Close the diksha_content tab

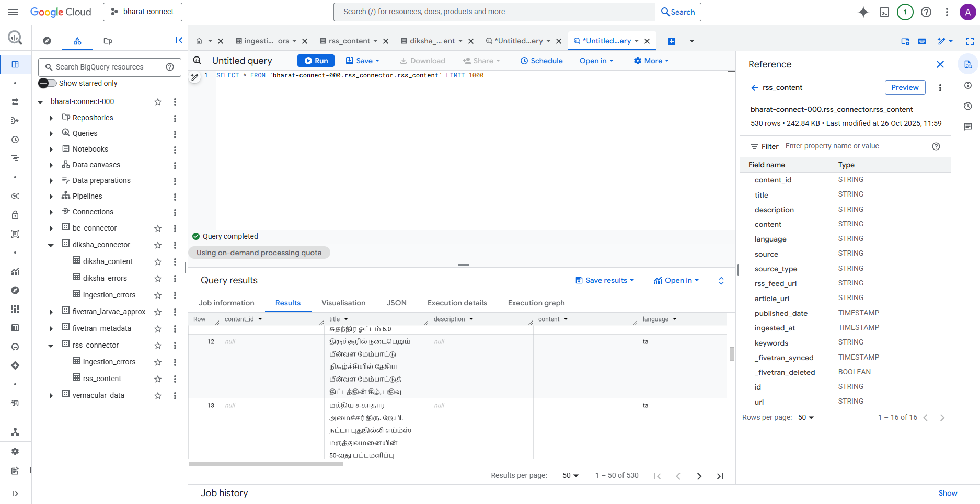[x=471, y=41]
